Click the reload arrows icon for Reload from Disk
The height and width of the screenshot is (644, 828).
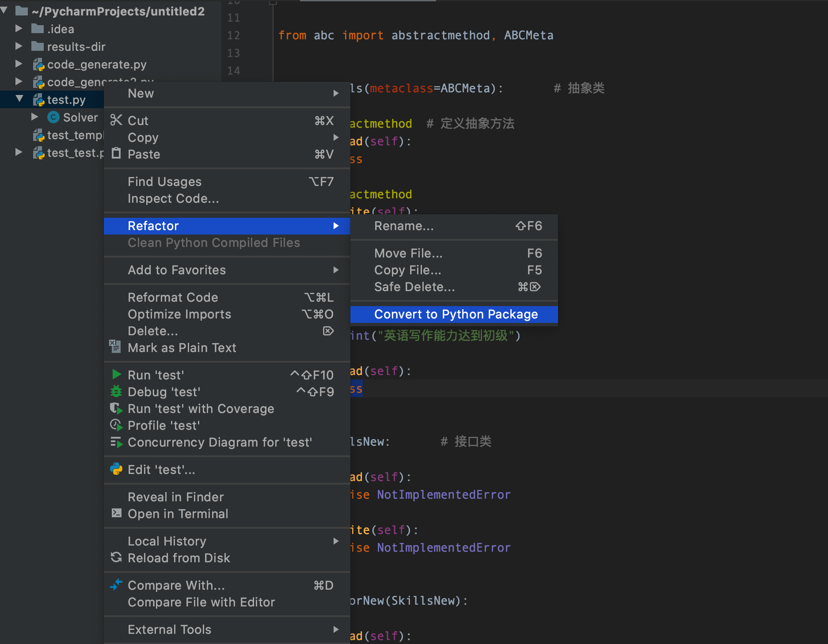116,557
